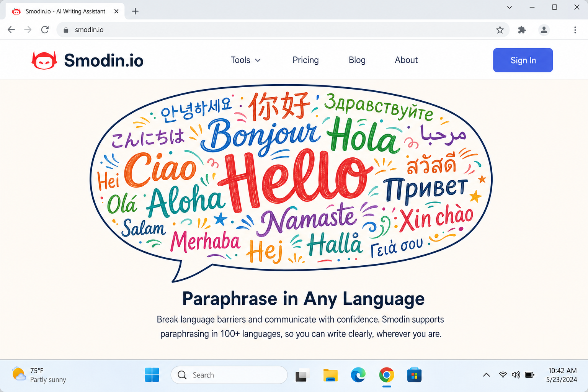Check battery status from the tray icon
The image size is (588, 392).
coord(530,375)
